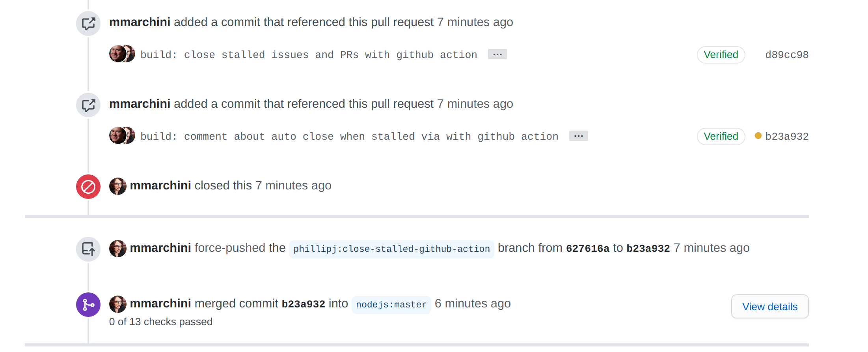The image size is (868, 352).
Task: Click the red closed pull request icon
Action: [x=88, y=187]
